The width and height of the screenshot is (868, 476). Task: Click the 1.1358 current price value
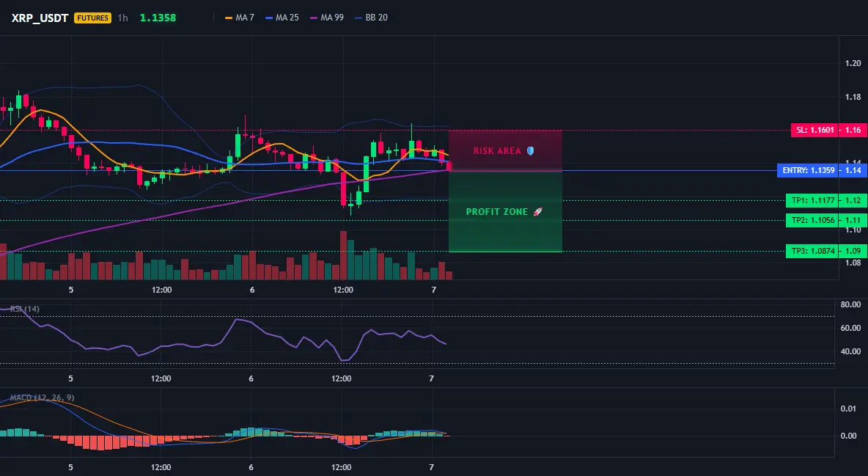(158, 18)
